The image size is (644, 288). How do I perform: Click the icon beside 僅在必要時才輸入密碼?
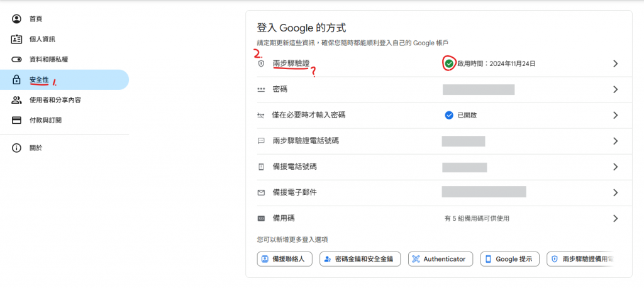point(261,116)
